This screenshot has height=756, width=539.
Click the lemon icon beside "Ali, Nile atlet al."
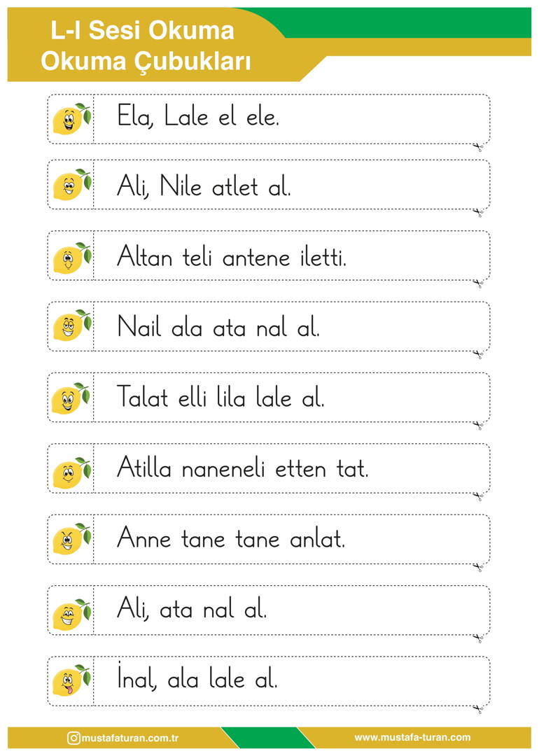pos(71,185)
